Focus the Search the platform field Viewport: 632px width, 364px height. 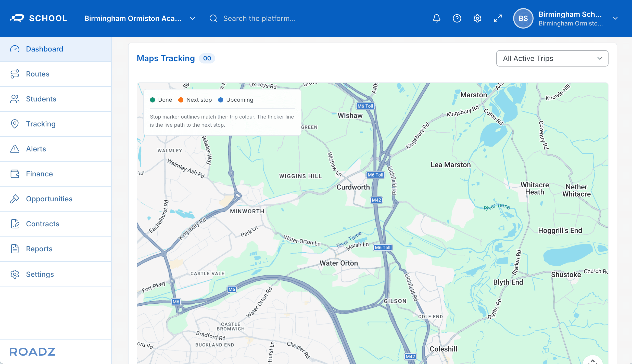coord(259,18)
